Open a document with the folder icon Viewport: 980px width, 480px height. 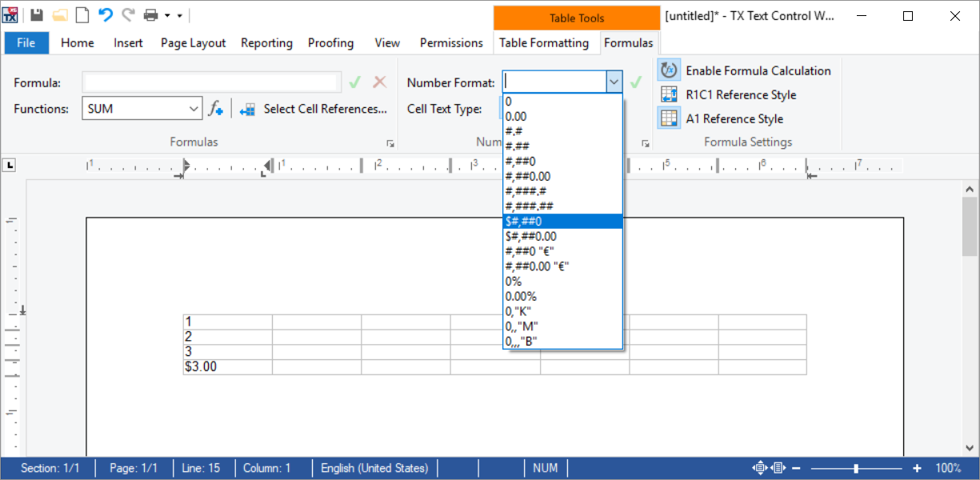tap(60, 15)
